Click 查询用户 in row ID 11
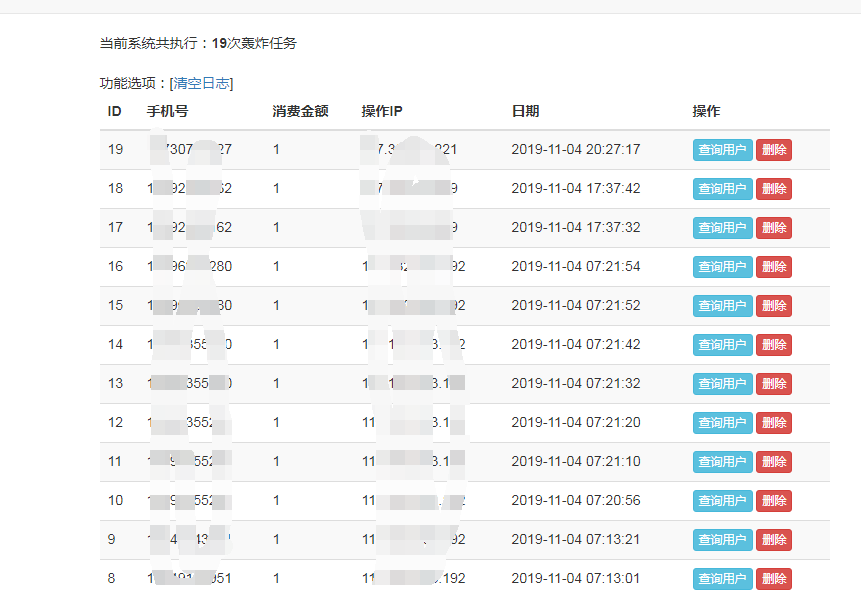The height and width of the screenshot is (597, 861). click(x=722, y=462)
